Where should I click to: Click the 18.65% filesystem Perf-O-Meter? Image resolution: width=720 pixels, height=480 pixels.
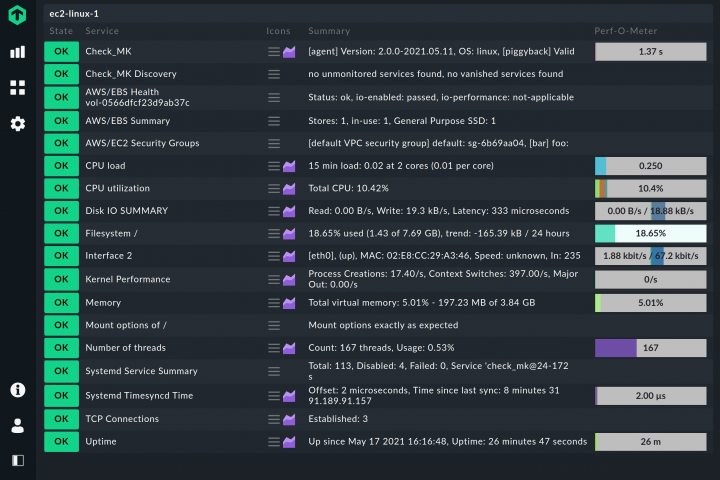click(x=651, y=233)
